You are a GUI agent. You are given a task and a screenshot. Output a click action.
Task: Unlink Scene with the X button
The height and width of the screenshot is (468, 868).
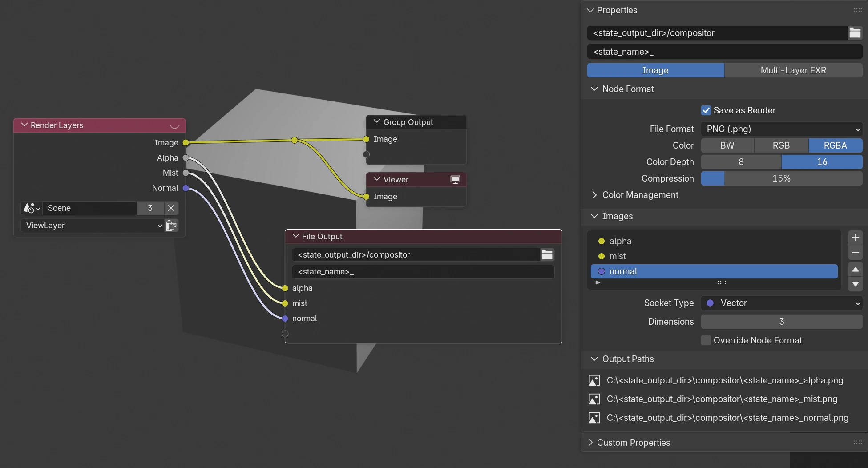pyautogui.click(x=171, y=208)
